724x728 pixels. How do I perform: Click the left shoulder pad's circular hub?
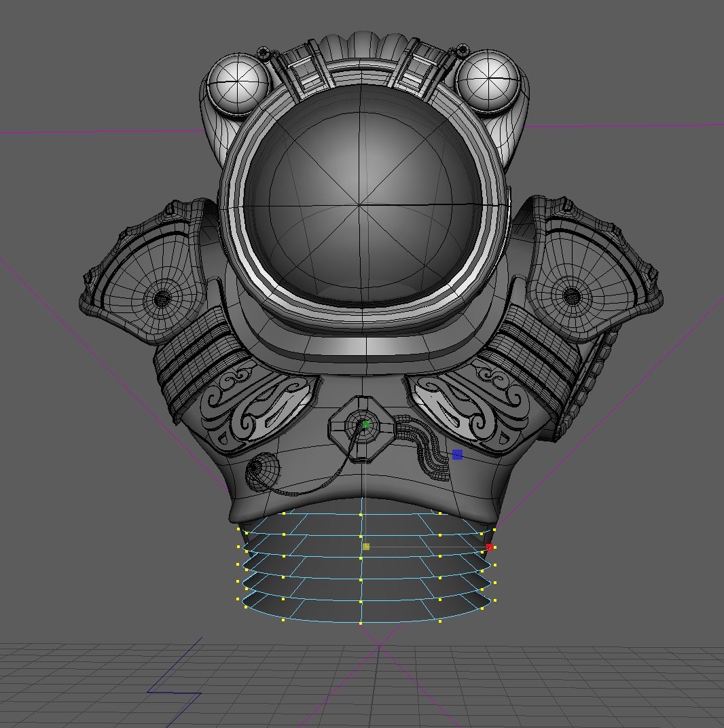tap(162, 297)
